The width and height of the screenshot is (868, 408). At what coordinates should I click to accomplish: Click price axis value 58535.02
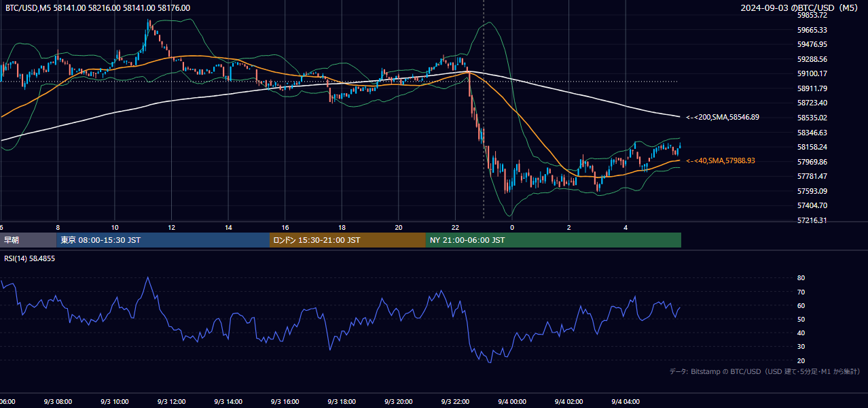812,118
